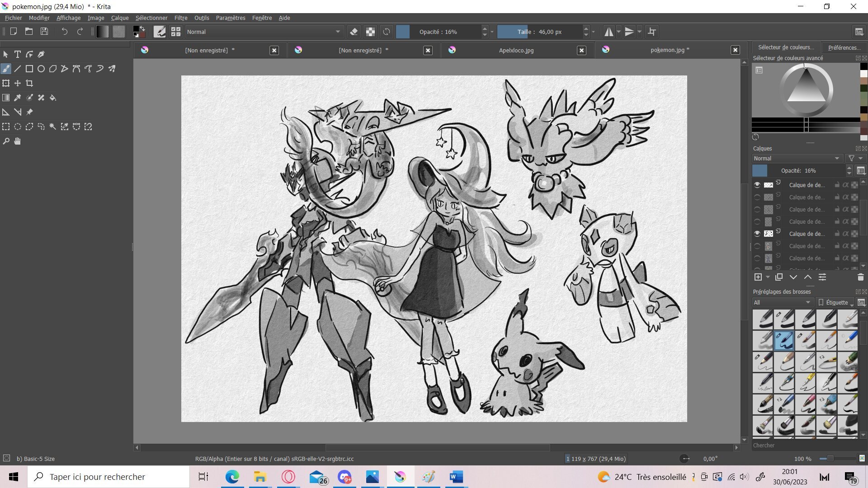
Task: Select the Fill bucket tool
Action: tap(53, 98)
